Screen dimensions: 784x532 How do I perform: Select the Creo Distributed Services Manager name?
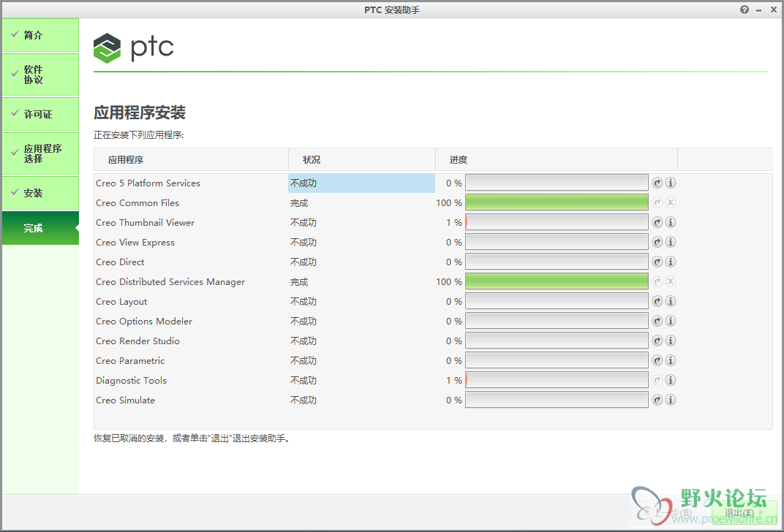coord(170,282)
